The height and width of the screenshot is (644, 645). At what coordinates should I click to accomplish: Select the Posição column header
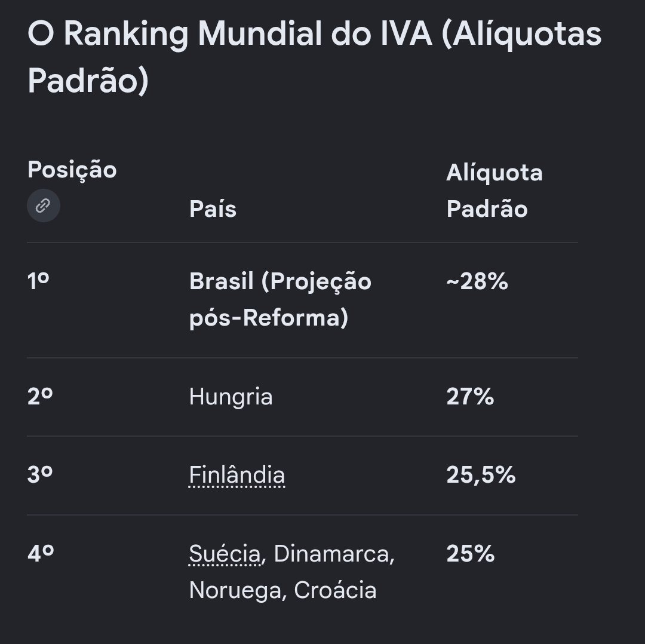click(x=72, y=170)
